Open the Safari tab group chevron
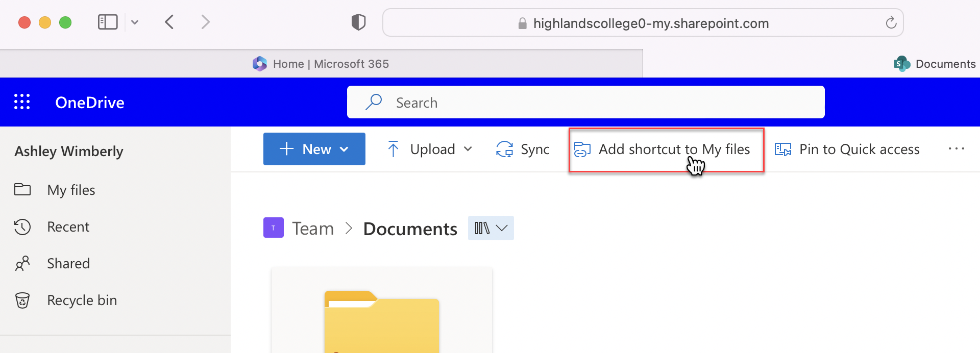980x353 pixels. pos(135,22)
